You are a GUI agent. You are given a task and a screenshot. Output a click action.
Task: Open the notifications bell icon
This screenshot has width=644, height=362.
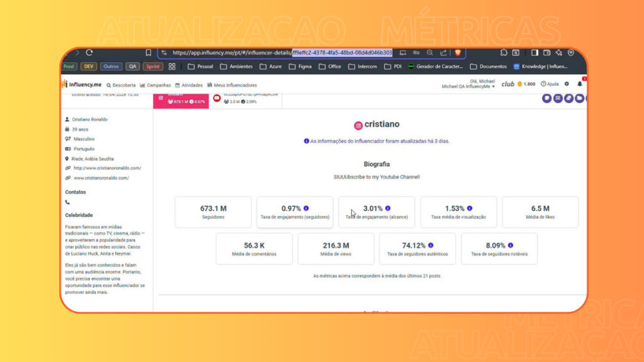coord(579,84)
